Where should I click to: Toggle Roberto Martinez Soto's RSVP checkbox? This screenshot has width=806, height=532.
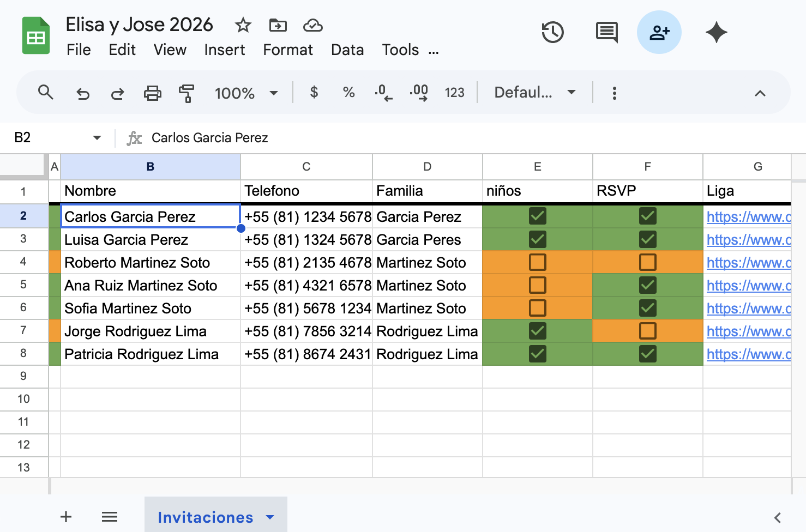pos(647,262)
